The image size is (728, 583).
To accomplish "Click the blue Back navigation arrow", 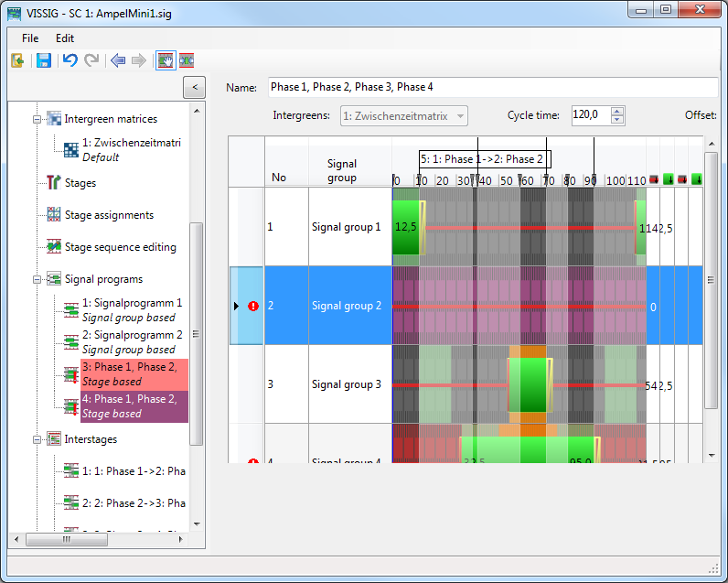I will 118,60.
